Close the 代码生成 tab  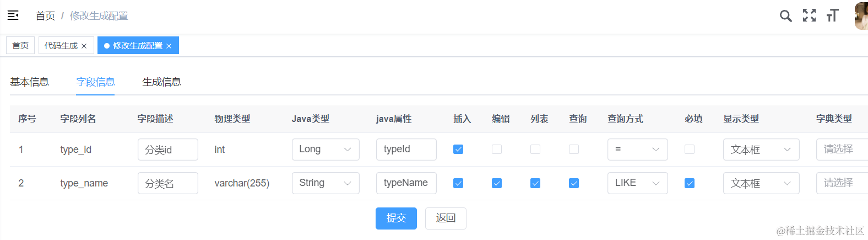pyautogui.click(x=84, y=46)
